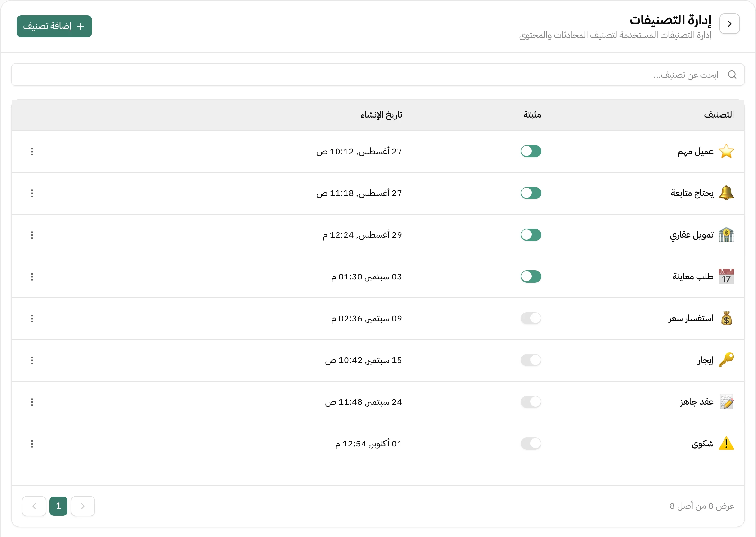756x537 pixels.
Task: Open the three-dot menu for يحتاج متابعة
Action: coord(32,193)
